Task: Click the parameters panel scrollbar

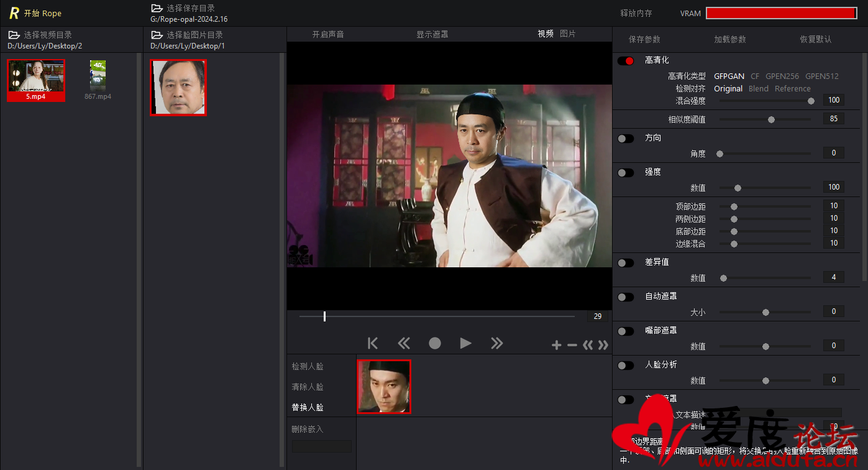Action: coord(865,168)
